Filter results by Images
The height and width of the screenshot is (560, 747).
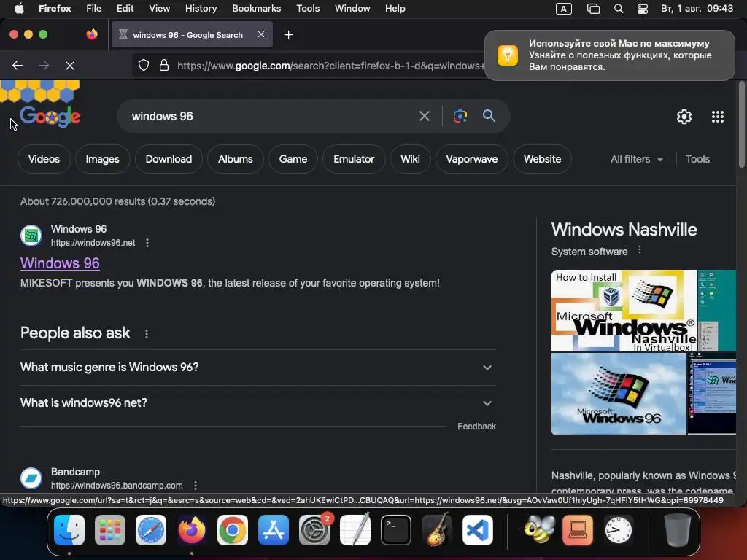pos(102,159)
